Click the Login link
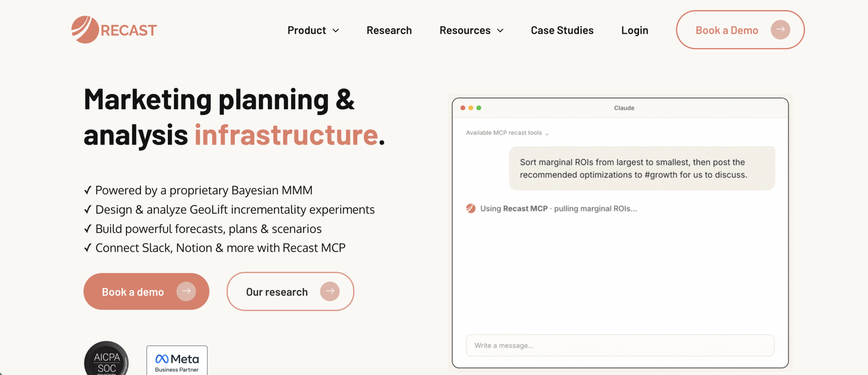 [x=635, y=30]
